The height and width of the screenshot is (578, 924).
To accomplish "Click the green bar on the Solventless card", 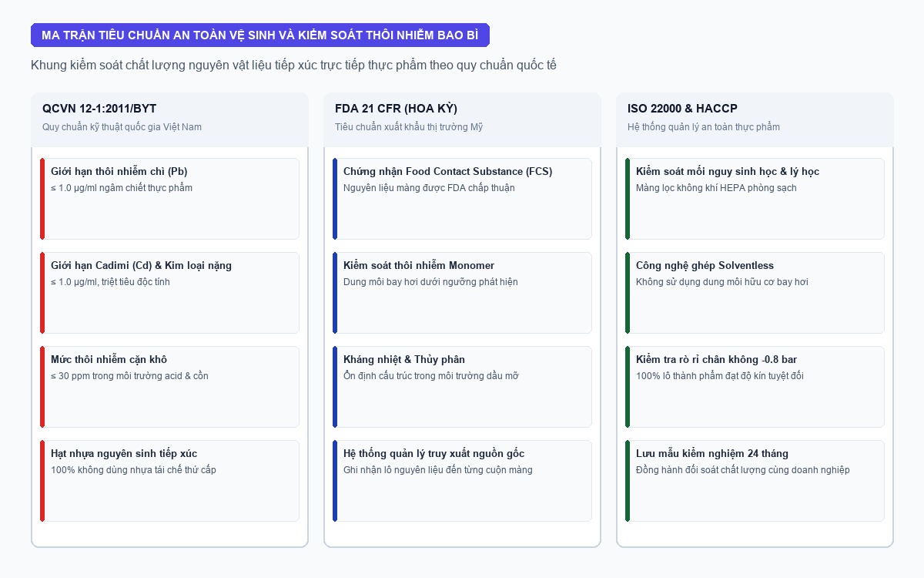I will [x=628, y=293].
